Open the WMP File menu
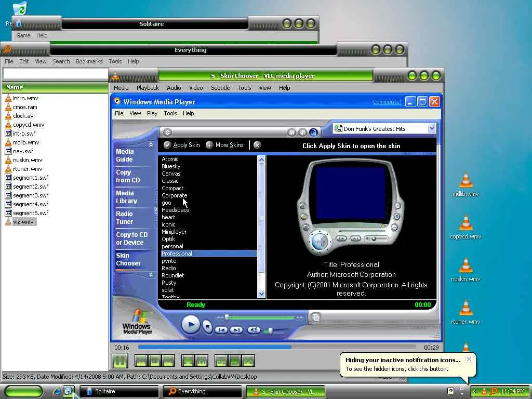Screen dimensions: 532x399 click(119, 113)
